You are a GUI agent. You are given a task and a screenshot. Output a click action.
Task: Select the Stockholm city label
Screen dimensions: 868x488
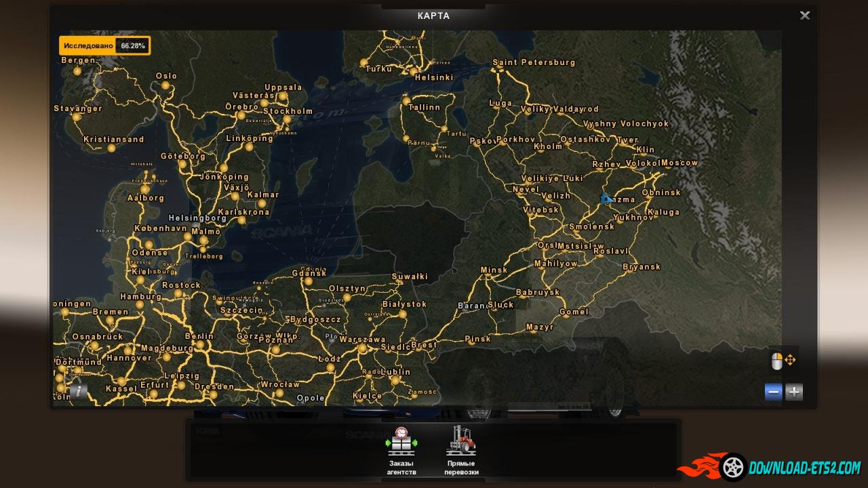point(288,111)
